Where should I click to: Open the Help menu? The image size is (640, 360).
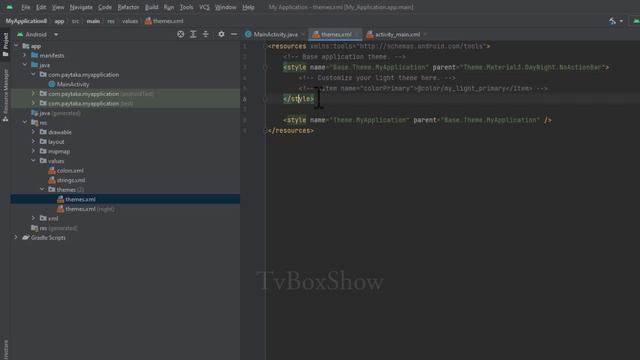pos(248,7)
